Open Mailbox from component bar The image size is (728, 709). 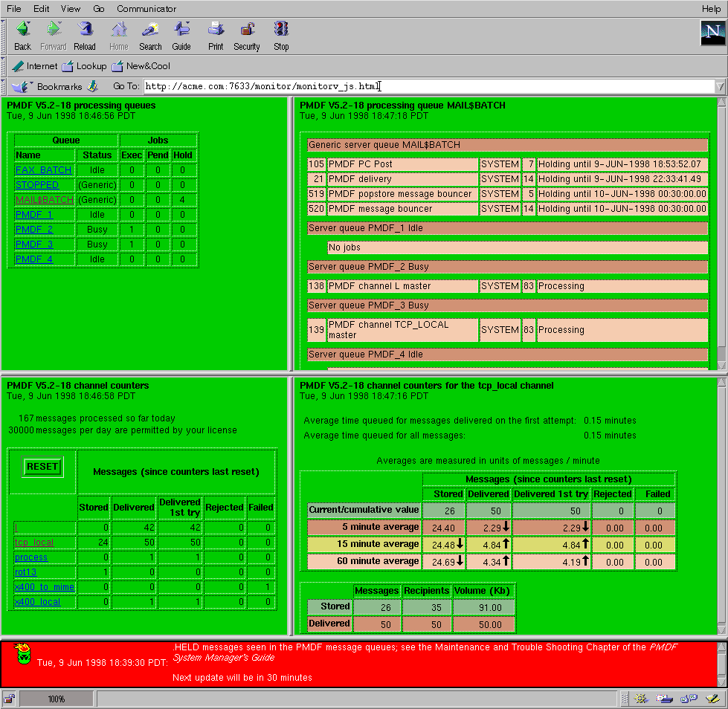click(x=664, y=699)
